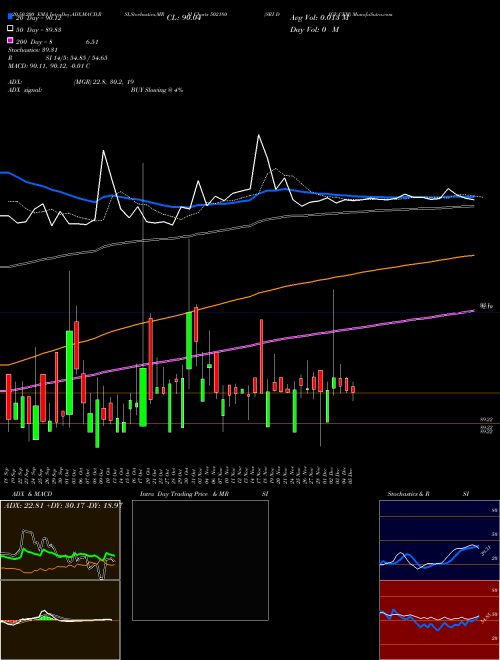Click the MACD histogram sub-panel
The image size is (500, 660).
[60, 620]
